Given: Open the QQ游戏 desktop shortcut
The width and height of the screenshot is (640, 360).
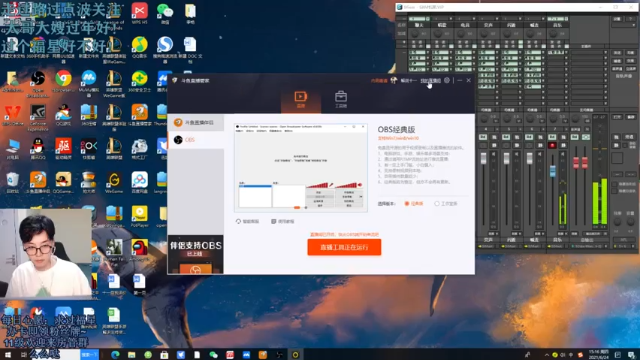Looking at the screenshot, I should point(63,115).
